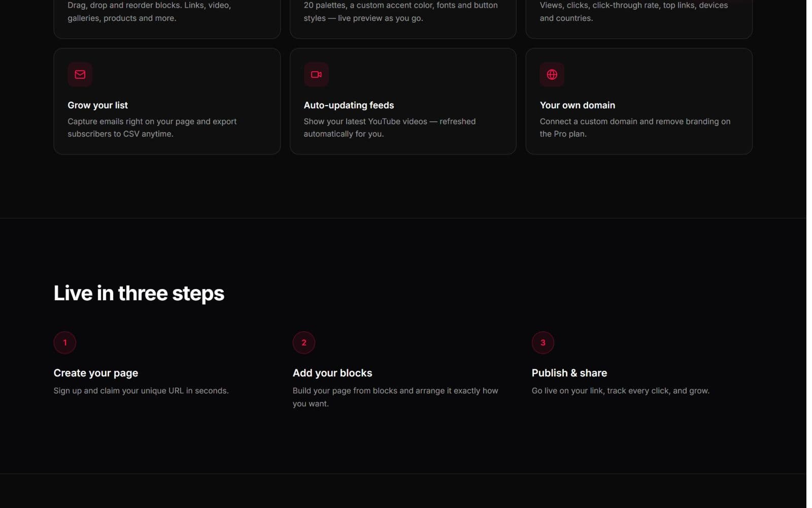Click the video camera icon for Auto-updating feeds
The image size is (812, 508).
pyautogui.click(x=316, y=75)
